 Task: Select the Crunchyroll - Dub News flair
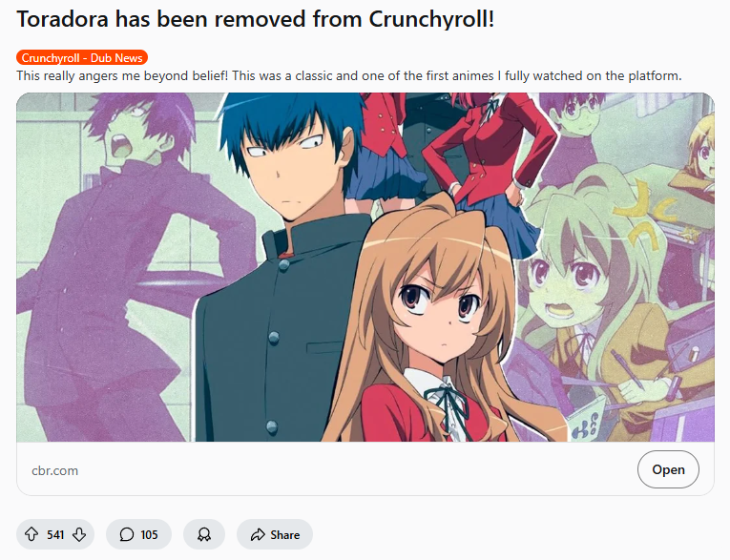pyautogui.click(x=82, y=58)
